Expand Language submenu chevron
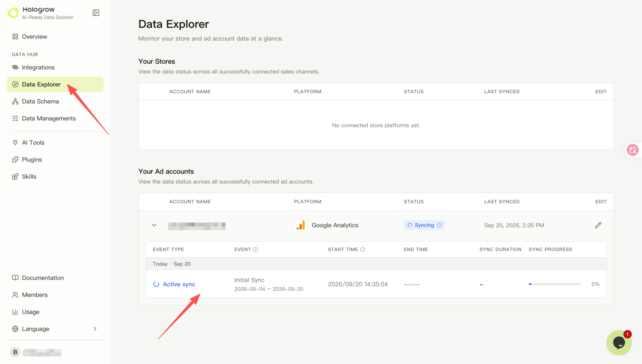Image resolution: width=642 pixels, height=364 pixels. 95,329
